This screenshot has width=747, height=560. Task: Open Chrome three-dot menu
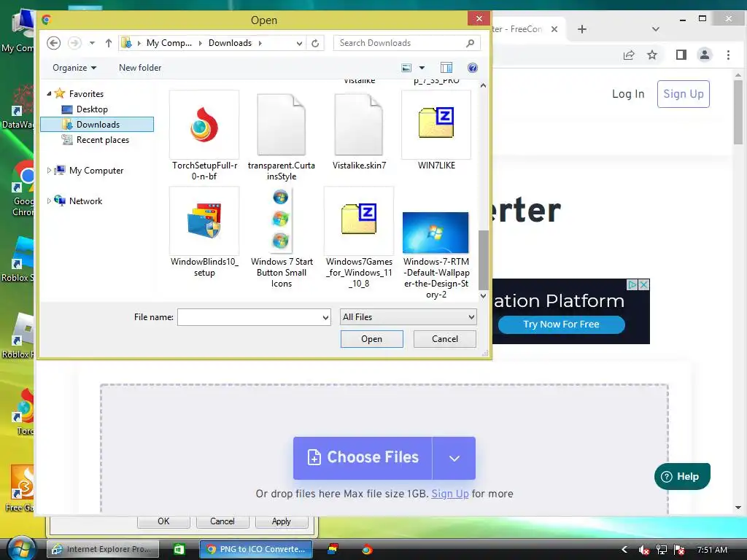(x=729, y=55)
